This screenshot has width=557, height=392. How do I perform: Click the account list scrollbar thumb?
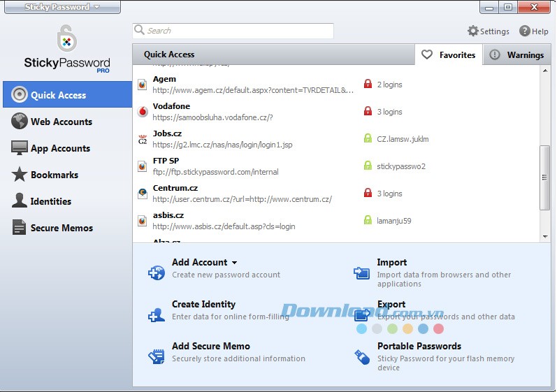pos(545,177)
